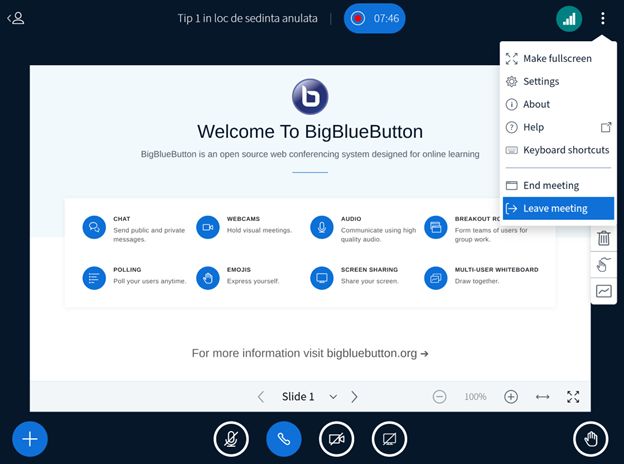
Task: Click the fit to width icon
Action: click(x=542, y=397)
